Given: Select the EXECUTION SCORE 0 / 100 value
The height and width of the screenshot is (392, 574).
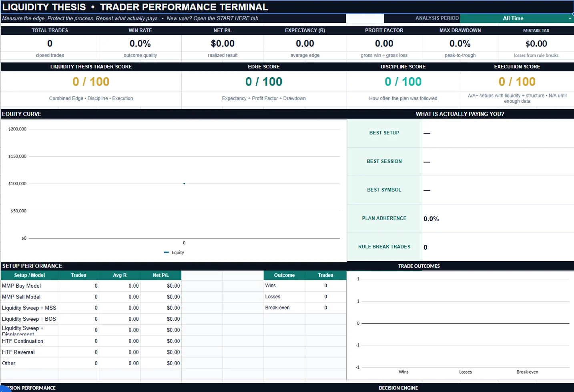Looking at the screenshot, I should coord(517,82).
